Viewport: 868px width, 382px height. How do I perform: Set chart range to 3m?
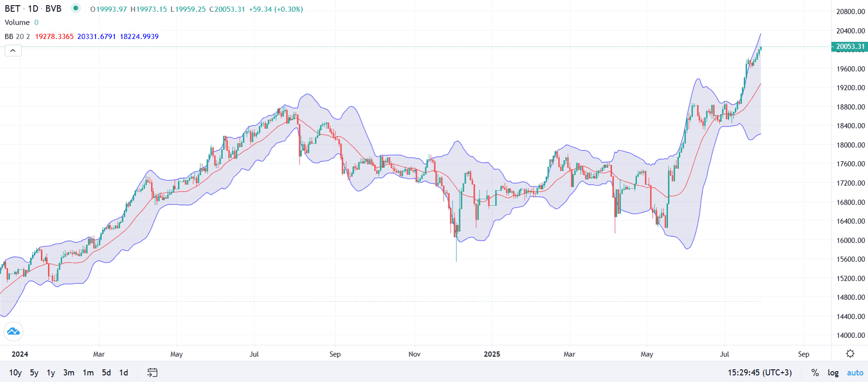(69, 373)
